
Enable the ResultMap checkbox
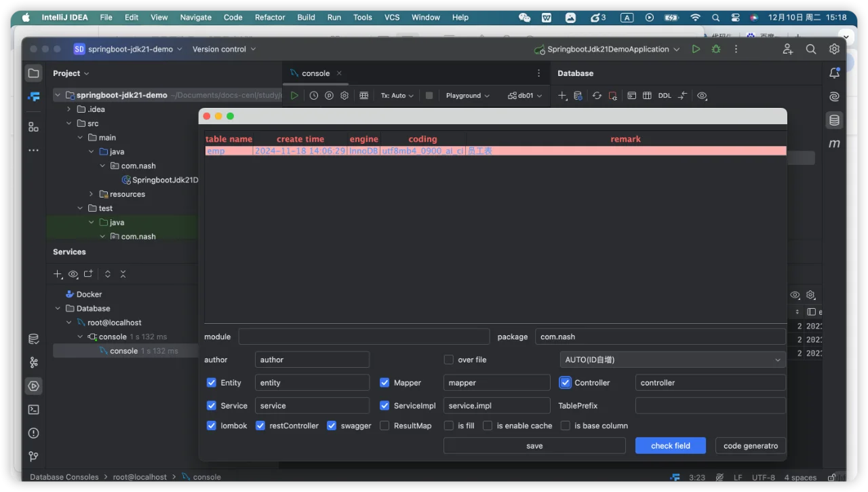[x=384, y=425]
